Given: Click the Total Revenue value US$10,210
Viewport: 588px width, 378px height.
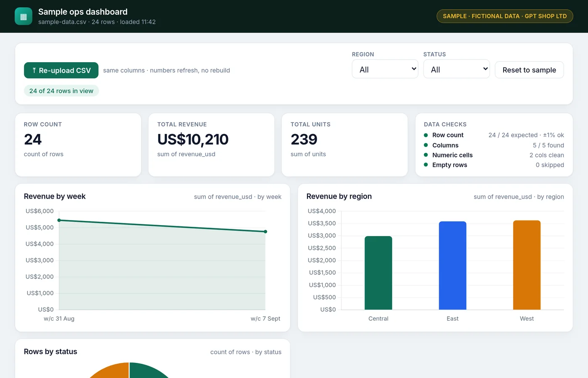Looking at the screenshot, I should 193,139.
